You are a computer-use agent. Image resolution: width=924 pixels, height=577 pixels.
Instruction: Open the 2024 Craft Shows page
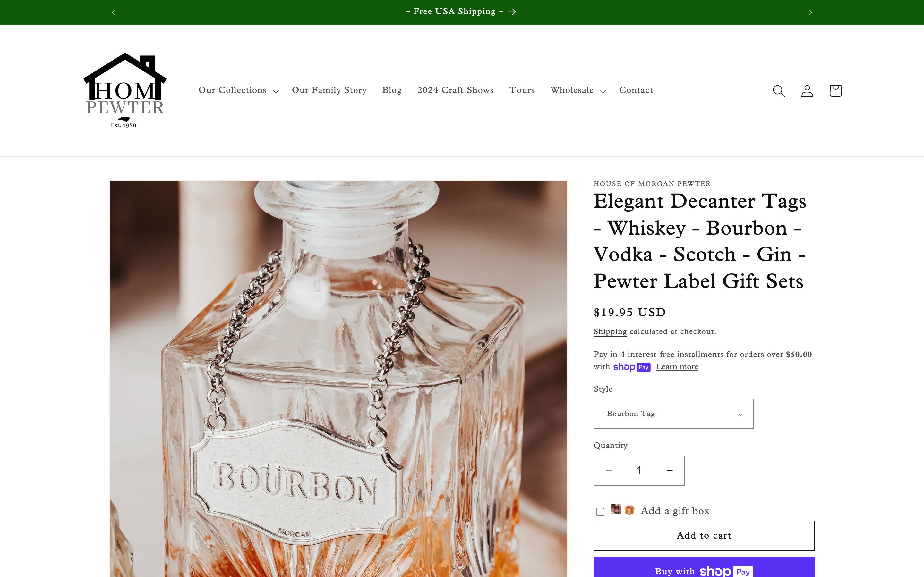click(x=455, y=90)
